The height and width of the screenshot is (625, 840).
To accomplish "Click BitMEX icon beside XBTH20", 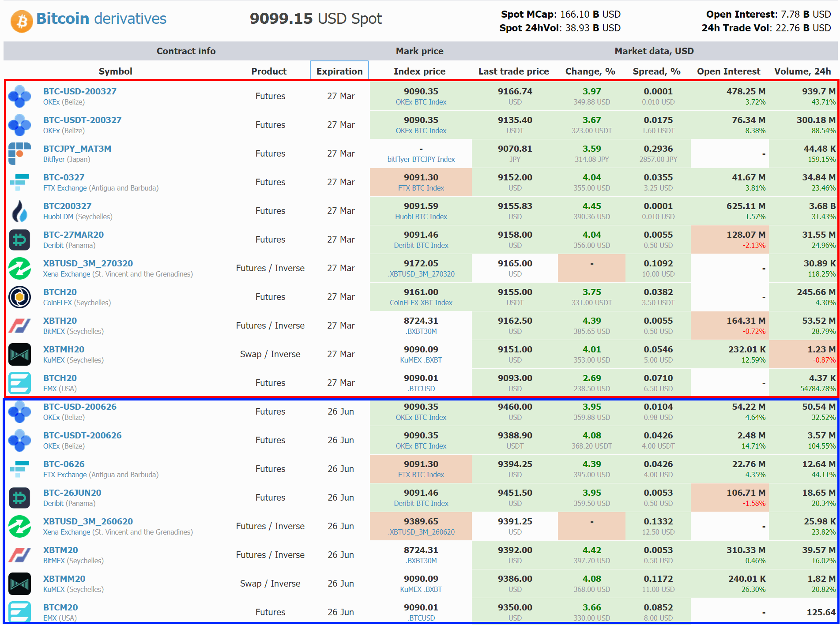I will coord(19,326).
